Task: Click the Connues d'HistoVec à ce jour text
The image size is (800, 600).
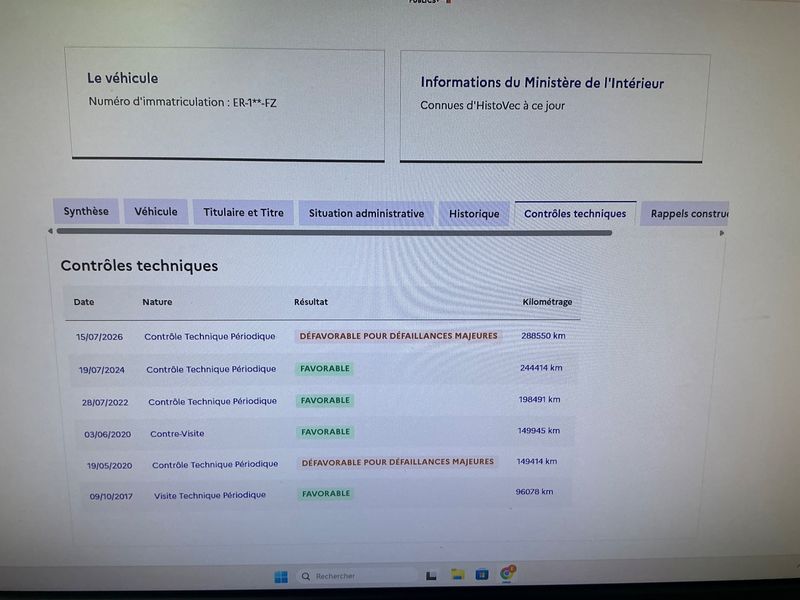Action: [x=492, y=106]
